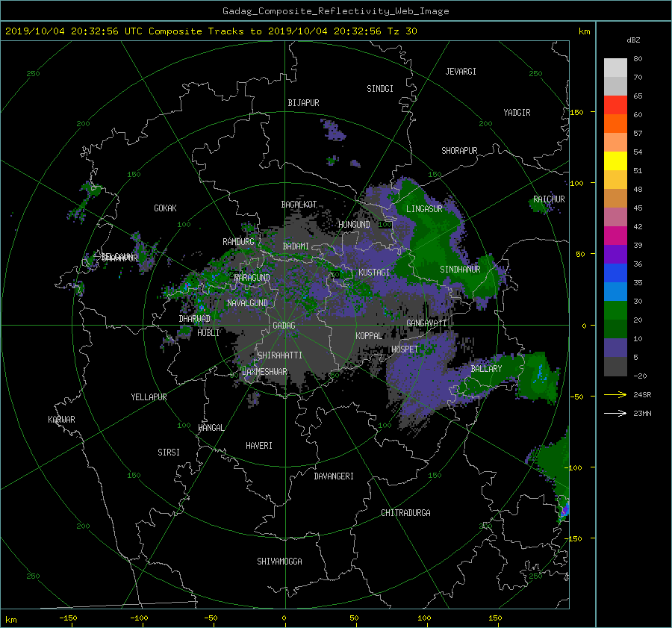Click the YADGIR city label
This screenshot has height=628, width=672.
[517, 113]
